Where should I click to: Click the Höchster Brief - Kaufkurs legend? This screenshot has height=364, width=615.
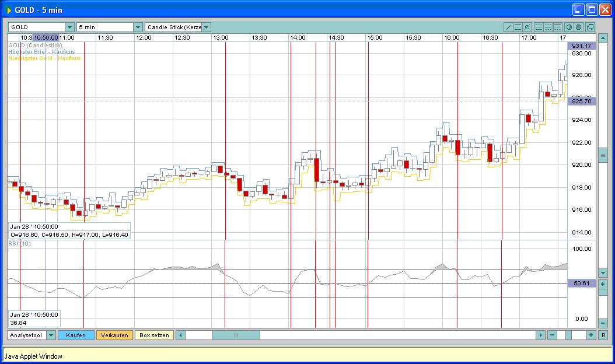(41, 52)
